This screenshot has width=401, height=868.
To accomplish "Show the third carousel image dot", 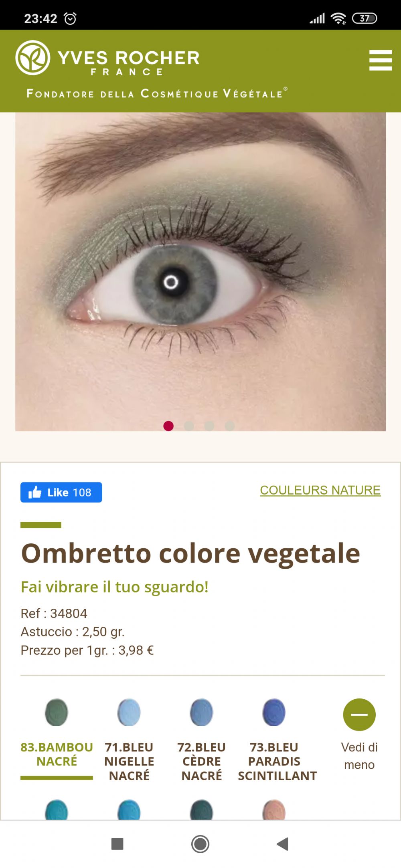I will click(x=209, y=426).
